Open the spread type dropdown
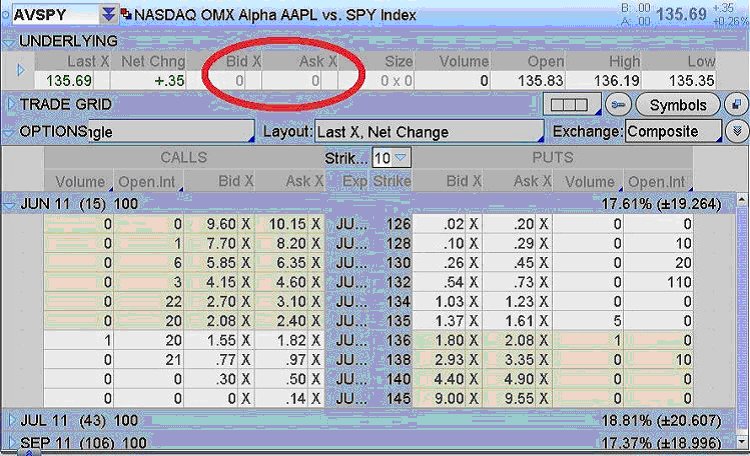 (171, 131)
